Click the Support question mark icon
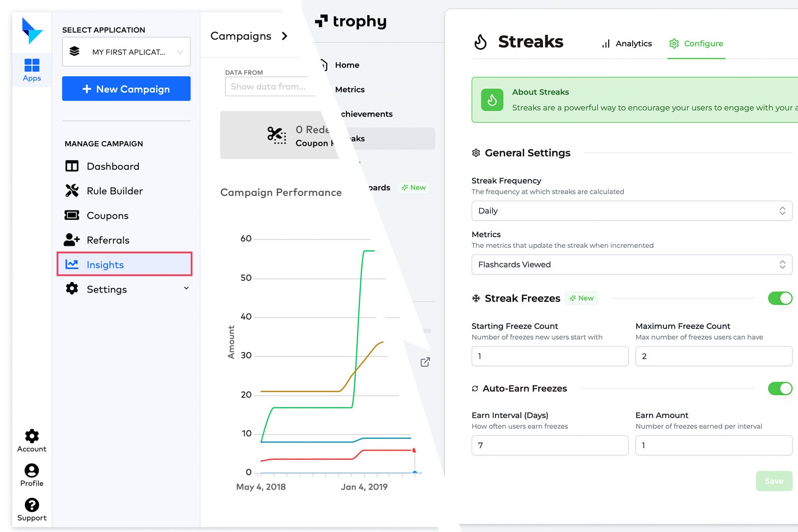798x532 pixels. point(31,505)
